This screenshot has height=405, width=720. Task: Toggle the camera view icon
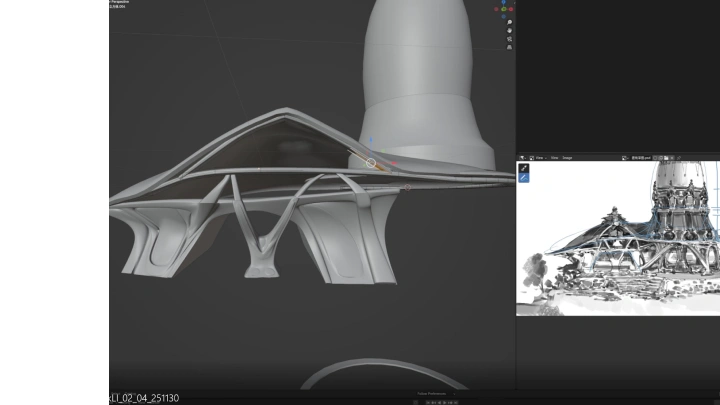pos(509,39)
